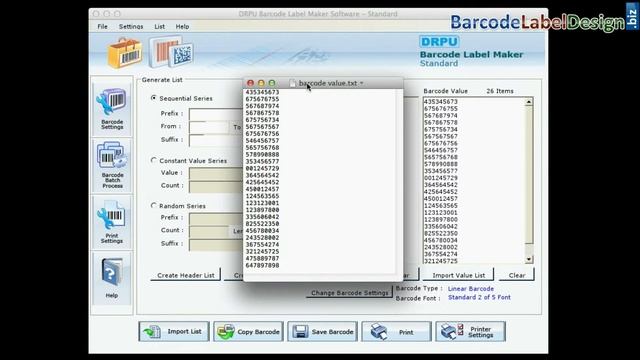
Task: Click 578990888 in barcode value.txt window
Action: point(262,155)
